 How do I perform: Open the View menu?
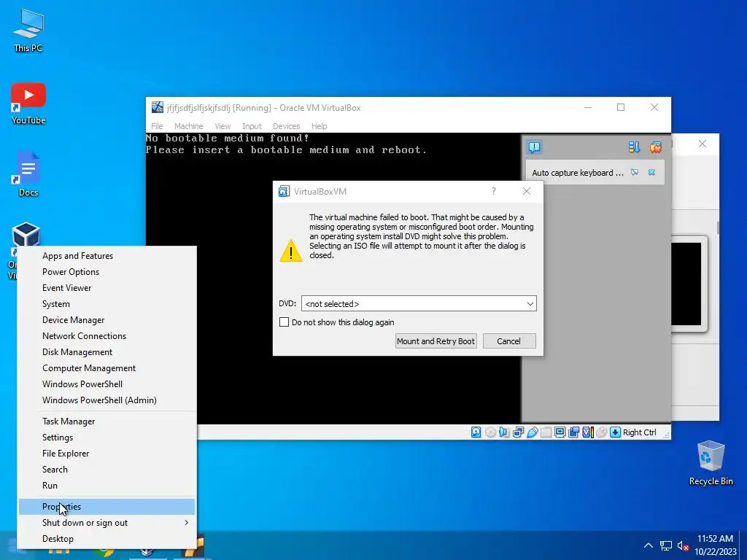(222, 126)
